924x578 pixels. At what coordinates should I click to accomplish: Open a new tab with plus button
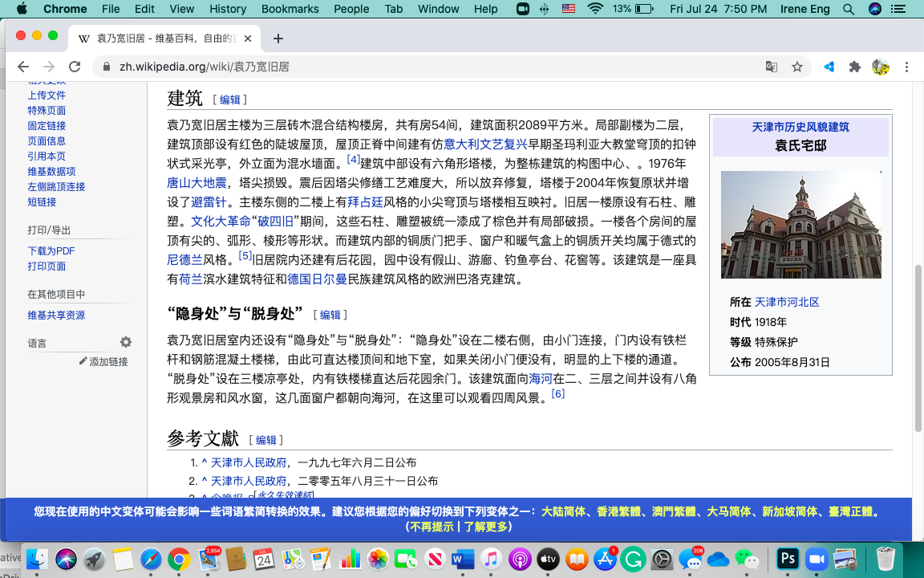point(278,39)
